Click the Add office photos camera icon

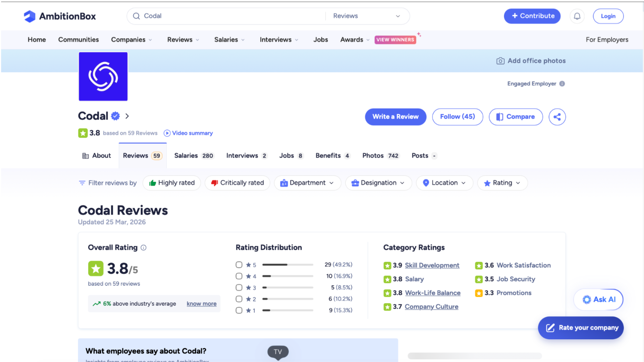(x=500, y=61)
